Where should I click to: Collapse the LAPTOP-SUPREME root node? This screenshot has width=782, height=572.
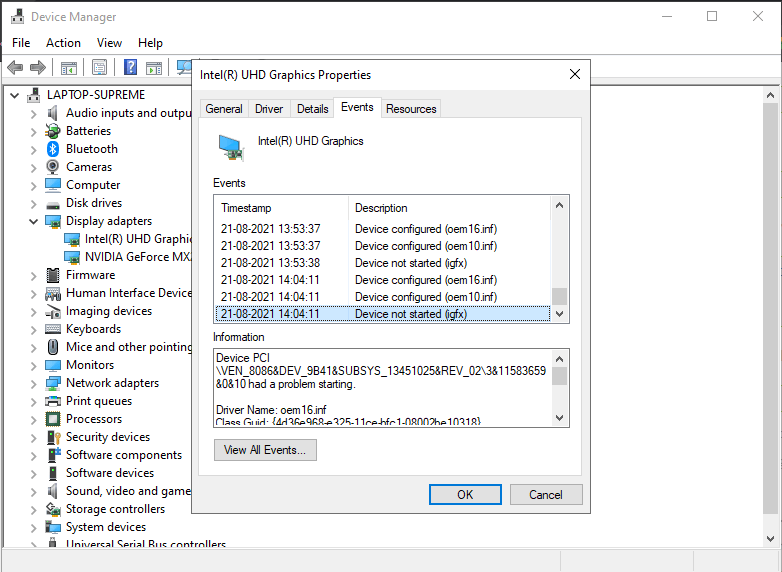[14, 95]
